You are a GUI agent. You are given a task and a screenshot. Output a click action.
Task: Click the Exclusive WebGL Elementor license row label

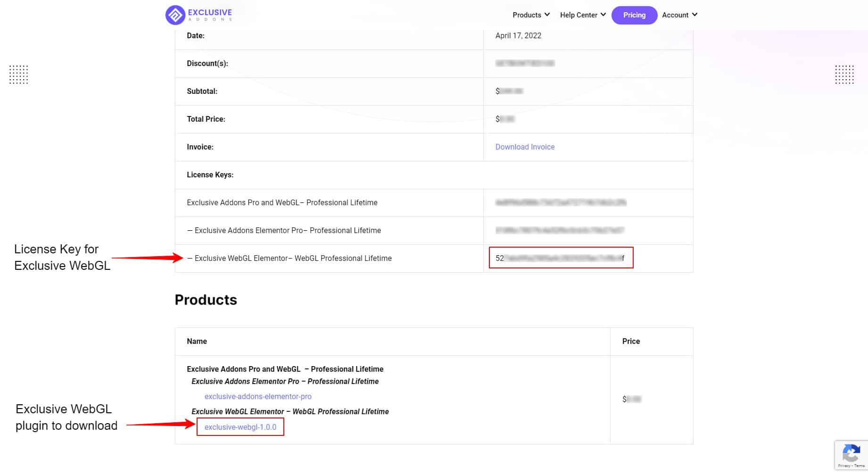289,258
